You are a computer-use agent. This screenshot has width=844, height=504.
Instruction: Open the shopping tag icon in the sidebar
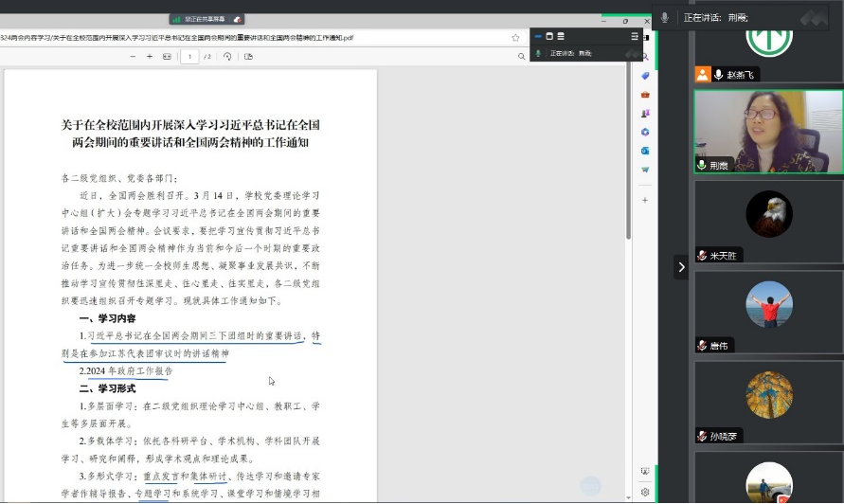pos(645,75)
